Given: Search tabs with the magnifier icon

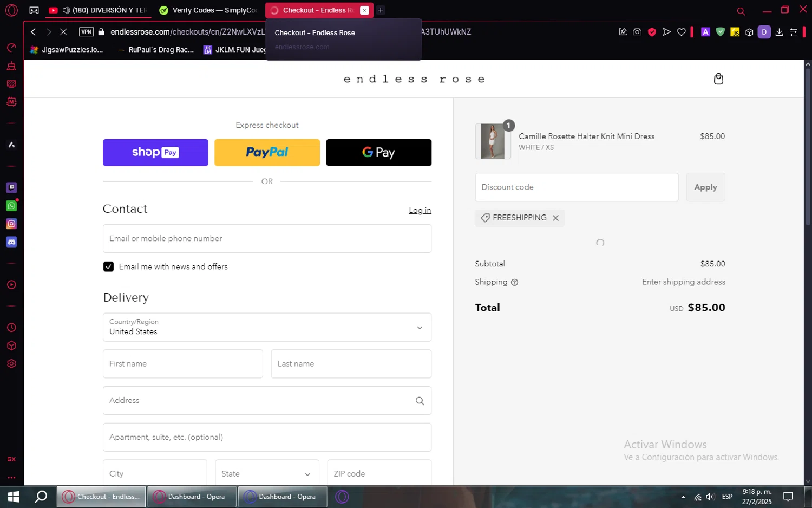Looking at the screenshot, I should tap(741, 11).
